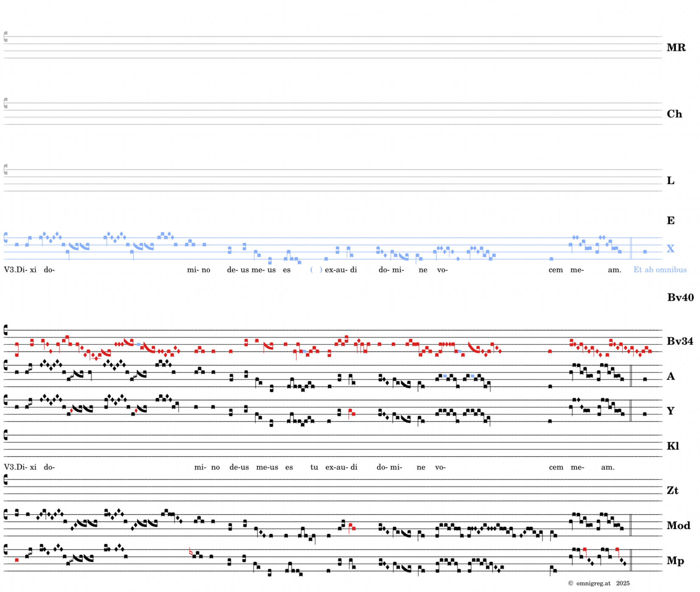Click the clef on the Mod staff
Viewport: 700px width, 592px height.
[x=6, y=514]
